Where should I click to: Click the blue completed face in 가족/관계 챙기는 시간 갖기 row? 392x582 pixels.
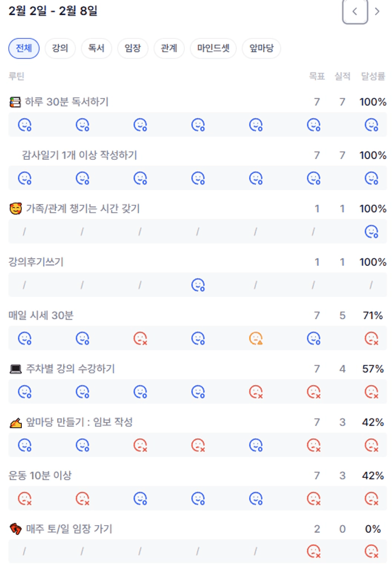coord(371,231)
